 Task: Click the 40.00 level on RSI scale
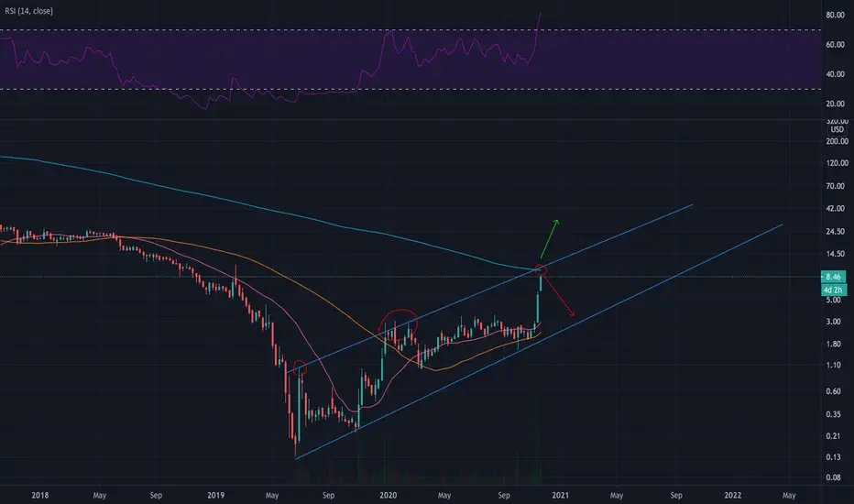pos(835,74)
